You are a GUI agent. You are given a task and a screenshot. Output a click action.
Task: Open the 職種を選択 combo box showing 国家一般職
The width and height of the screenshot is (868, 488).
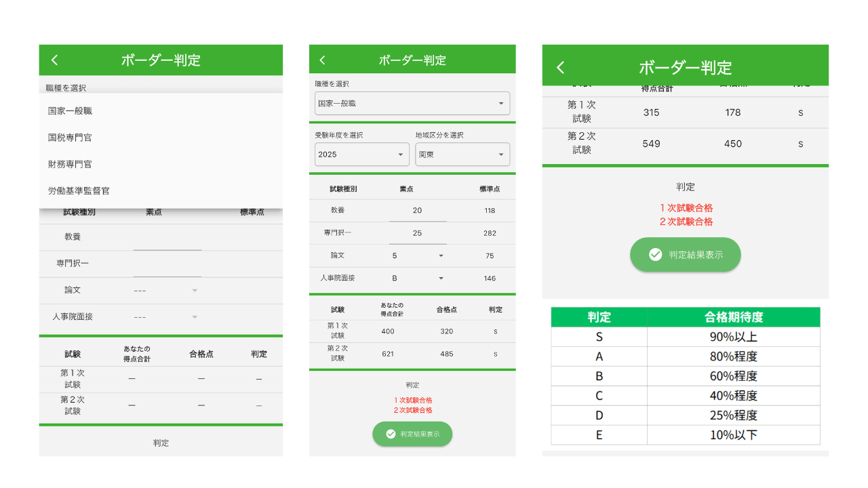pos(412,103)
